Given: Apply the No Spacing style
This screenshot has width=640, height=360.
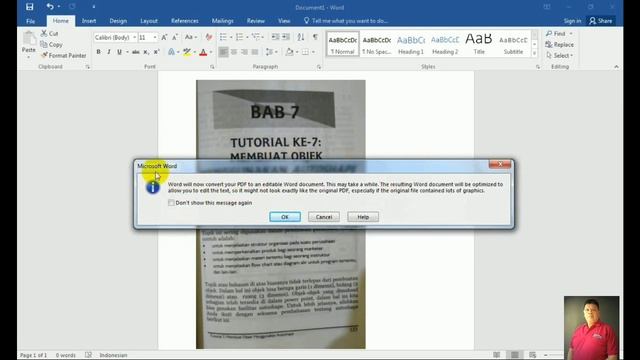Looking at the screenshot, I should [376, 44].
